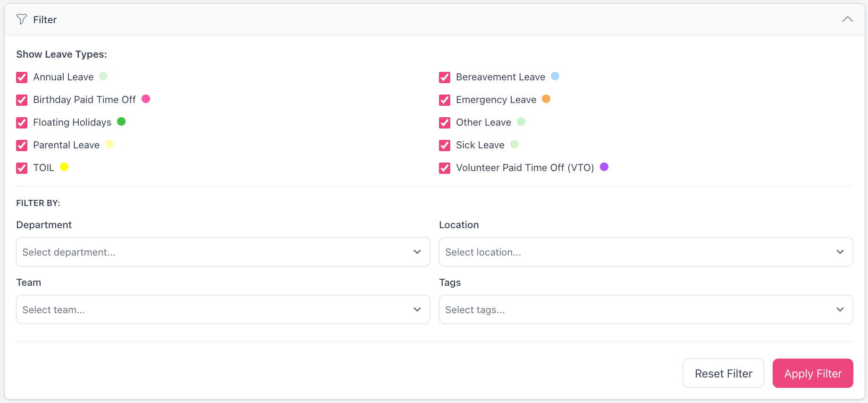Click the Location field label
Image resolution: width=868 pixels, height=403 pixels.
pos(459,225)
